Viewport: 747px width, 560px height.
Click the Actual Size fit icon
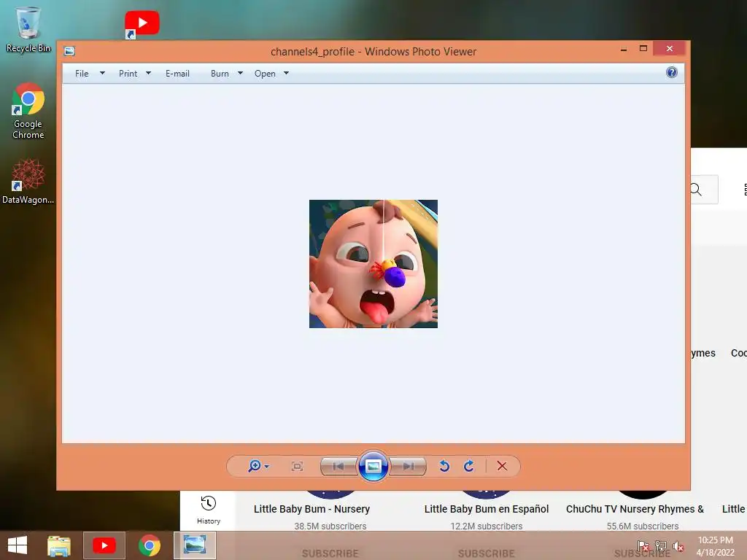[x=298, y=466]
